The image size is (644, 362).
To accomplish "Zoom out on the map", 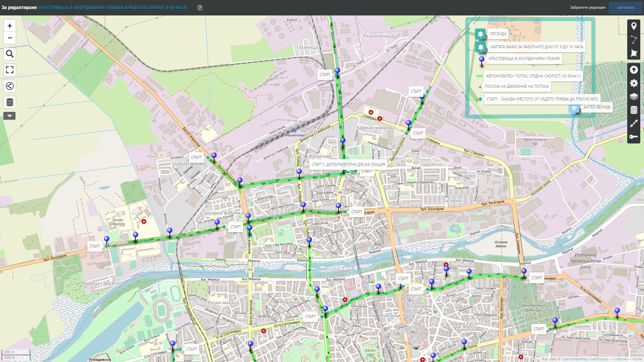I will click(x=10, y=38).
